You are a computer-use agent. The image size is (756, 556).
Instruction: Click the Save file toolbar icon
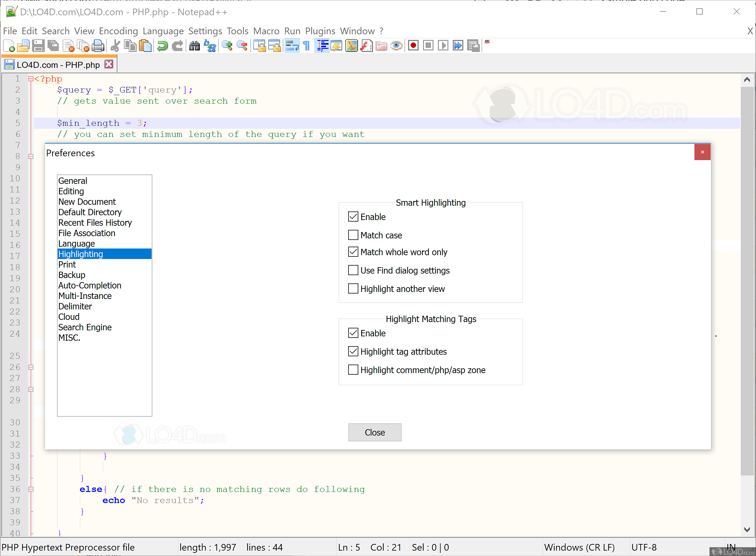[38, 46]
